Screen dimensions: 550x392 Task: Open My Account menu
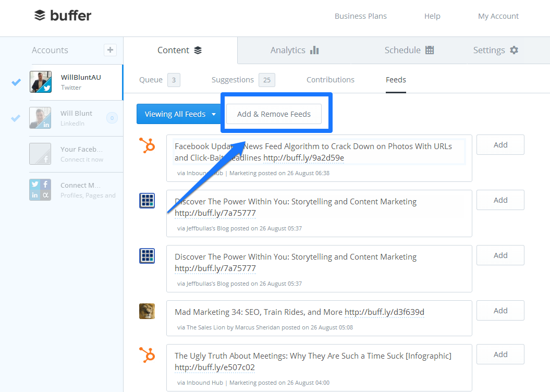pos(498,16)
